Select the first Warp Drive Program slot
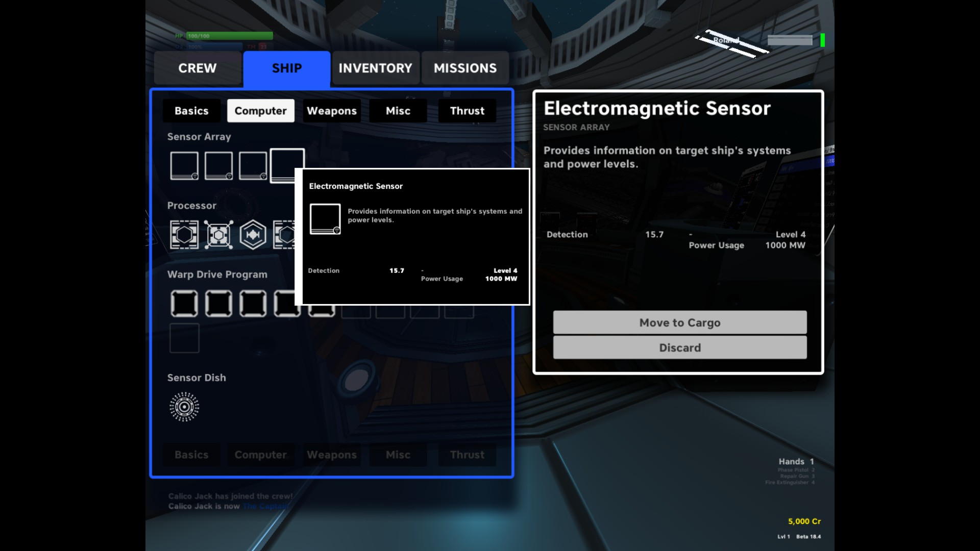 point(184,304)
